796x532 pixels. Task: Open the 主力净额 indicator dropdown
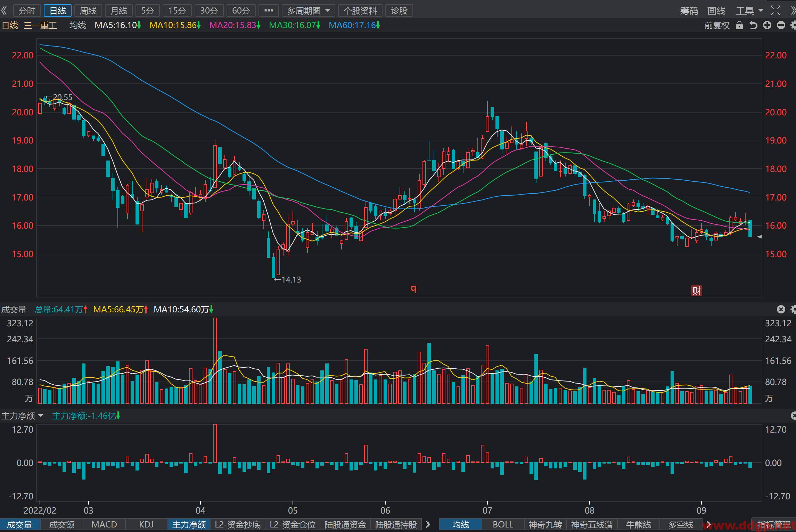22,416
